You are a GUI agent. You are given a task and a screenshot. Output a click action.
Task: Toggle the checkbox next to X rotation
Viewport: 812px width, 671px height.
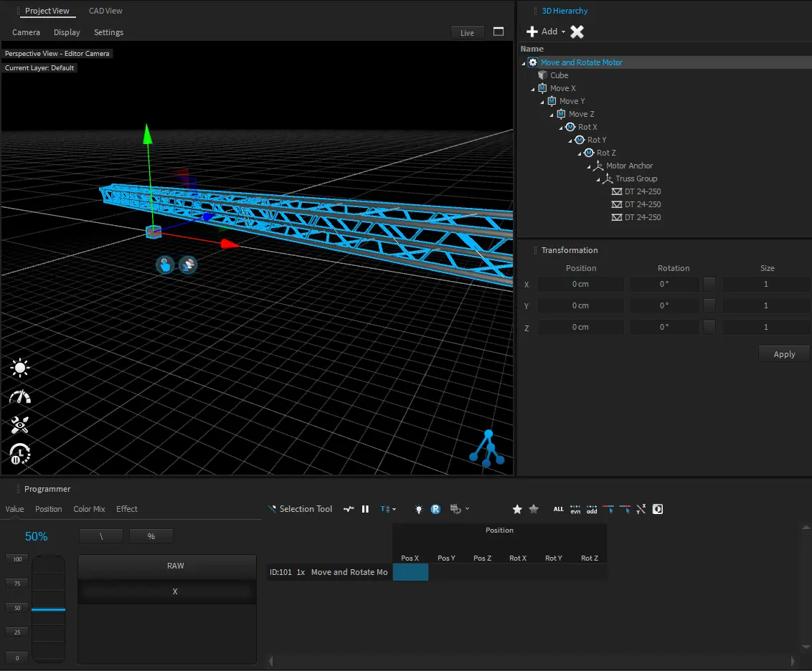tap(709, 284)
